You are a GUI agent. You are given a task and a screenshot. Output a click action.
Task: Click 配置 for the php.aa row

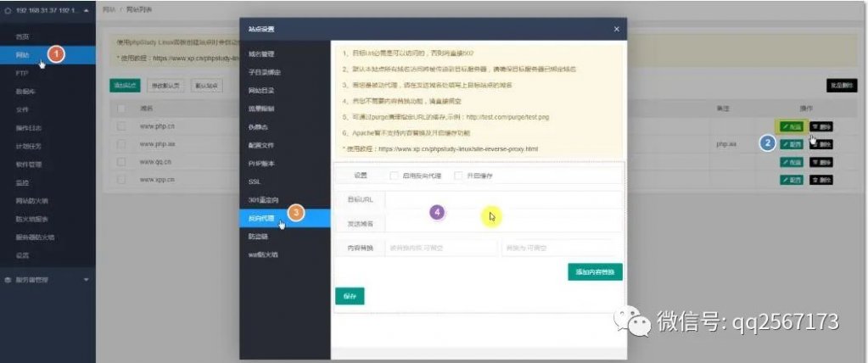pyautogui.click(x=792, y=144)
